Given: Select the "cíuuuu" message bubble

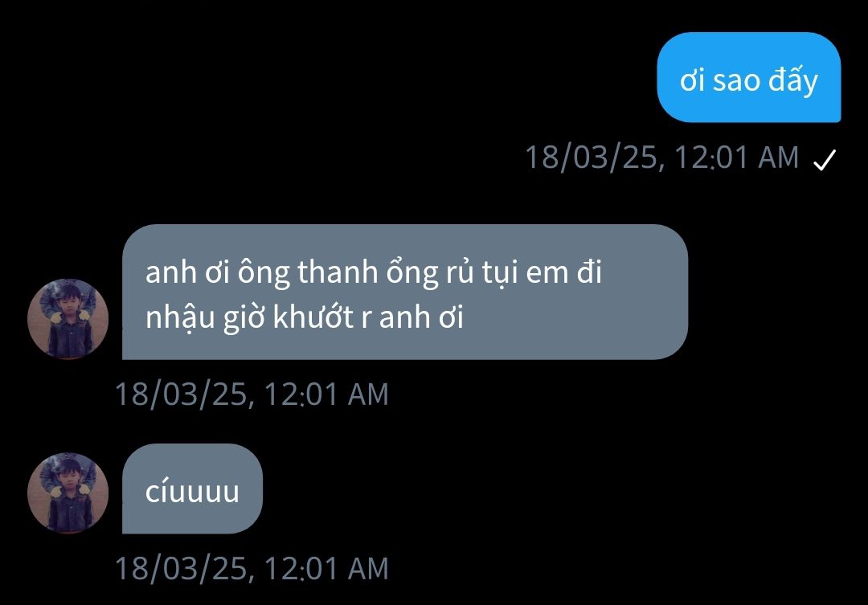Looking at the screenshot, I should coord(192,488).
